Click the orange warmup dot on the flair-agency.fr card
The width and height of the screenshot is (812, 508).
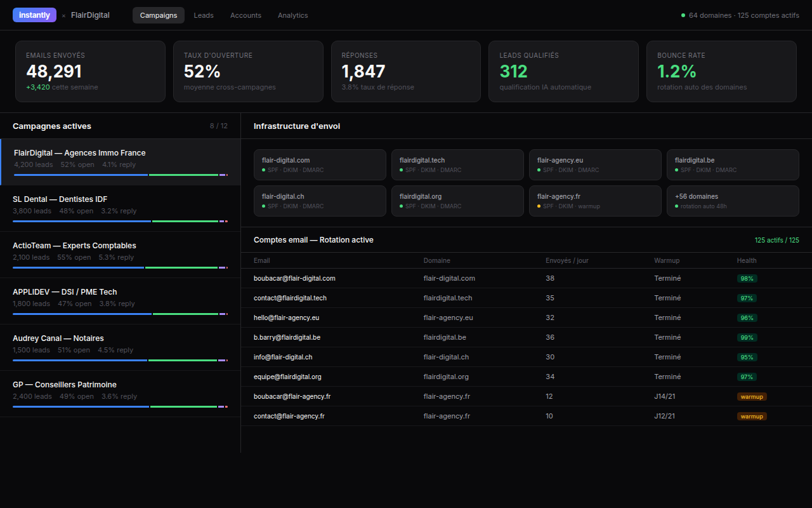point(539,206)
